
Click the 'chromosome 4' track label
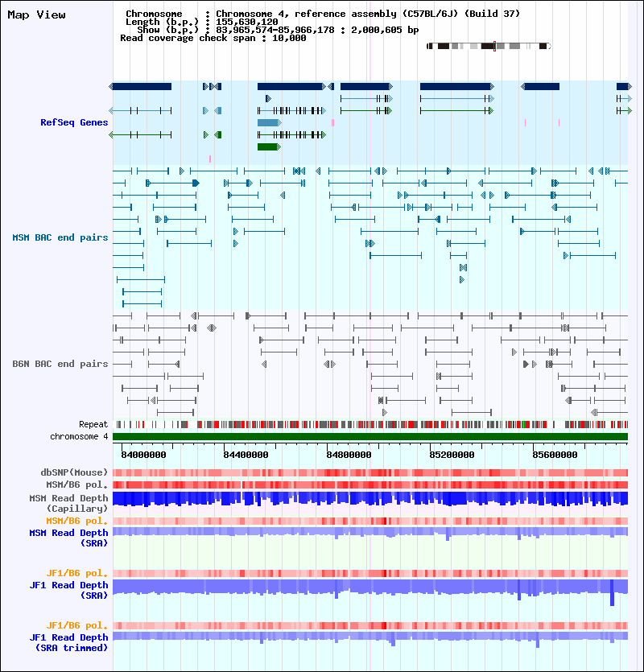tap(79, 436)
